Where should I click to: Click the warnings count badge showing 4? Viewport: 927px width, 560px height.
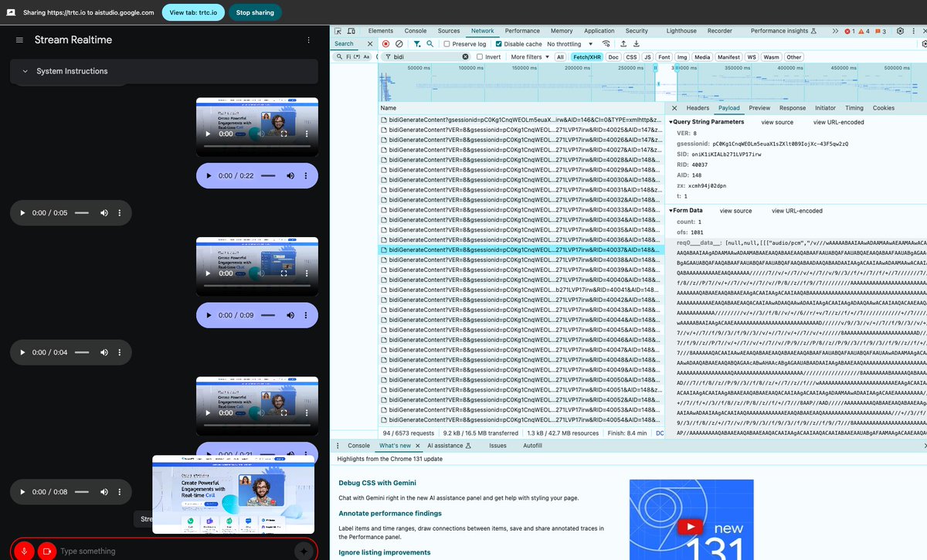pos(864,31)
